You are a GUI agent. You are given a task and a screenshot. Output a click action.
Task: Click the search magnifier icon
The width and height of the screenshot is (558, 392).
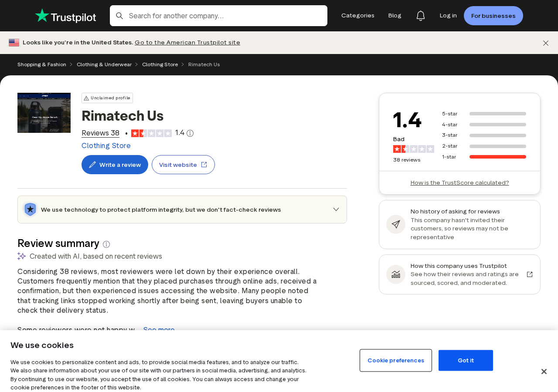coord(119,16)
